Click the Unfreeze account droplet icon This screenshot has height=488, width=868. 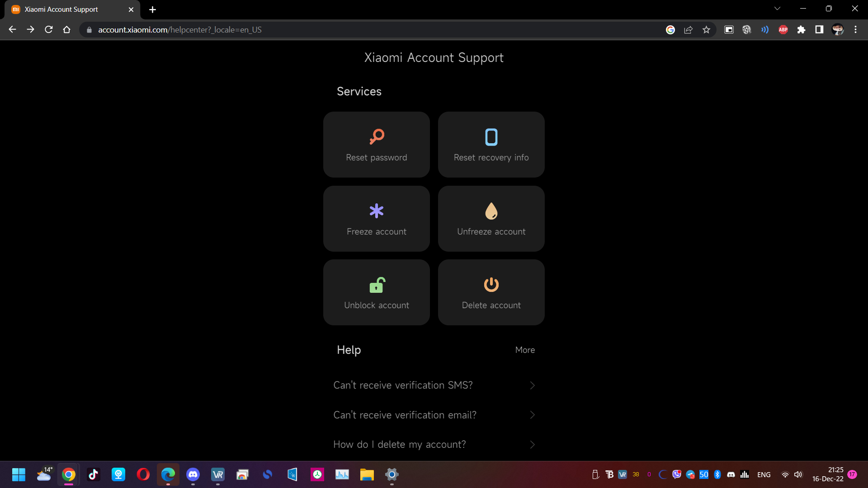click(491, 211)
